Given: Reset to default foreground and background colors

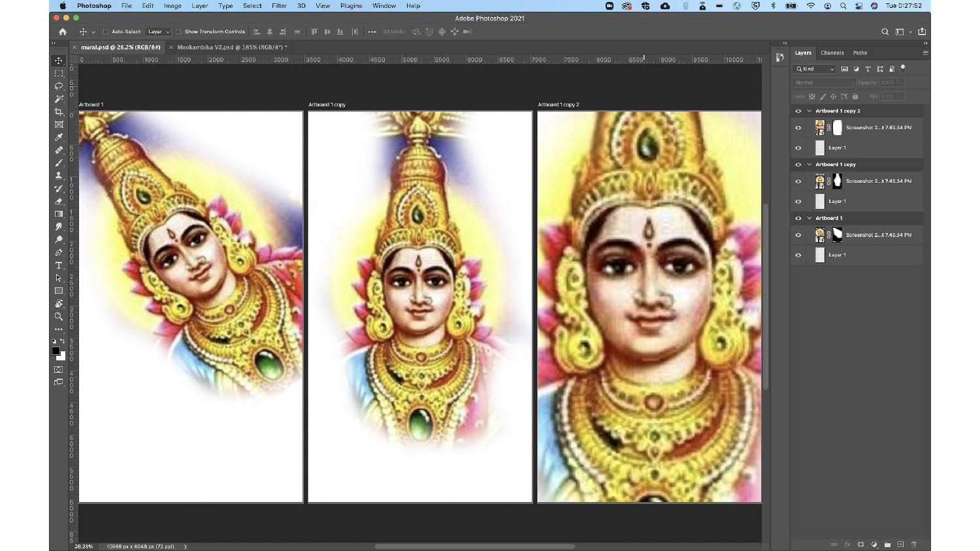Looking at the screenshot, I should pos(54,341).
